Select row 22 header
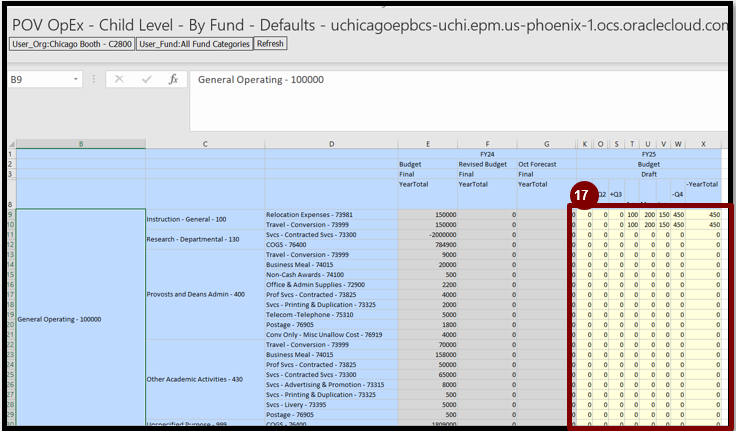Screen dimensions: 736x431 (12, 345)
